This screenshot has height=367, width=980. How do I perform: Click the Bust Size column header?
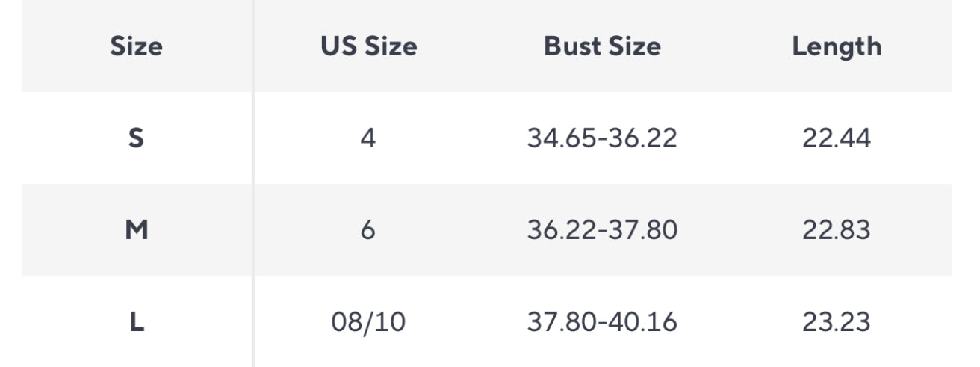[602, 46]
